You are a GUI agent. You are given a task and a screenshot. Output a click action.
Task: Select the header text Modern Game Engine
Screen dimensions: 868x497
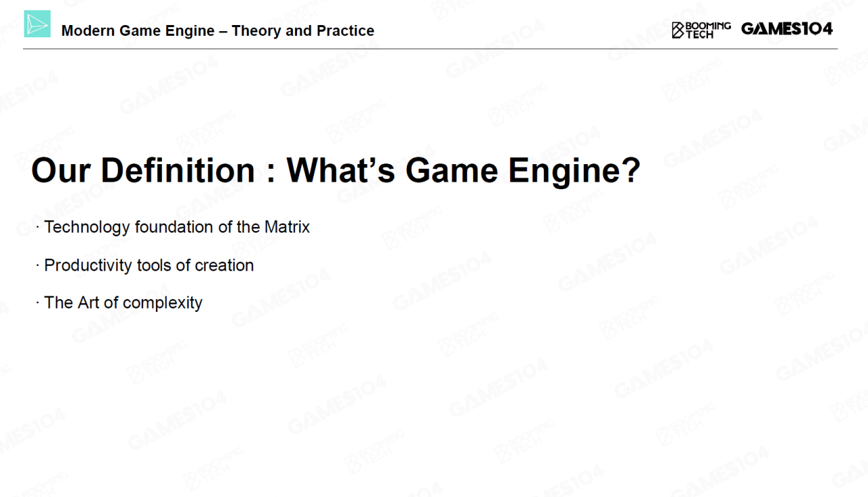(x=142, y=31)
